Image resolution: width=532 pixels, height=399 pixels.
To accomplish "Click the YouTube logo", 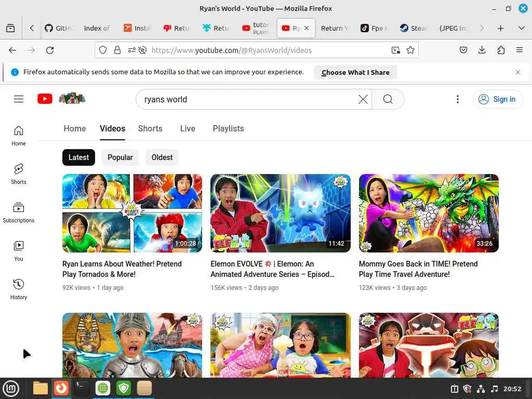I will [45, 99].
